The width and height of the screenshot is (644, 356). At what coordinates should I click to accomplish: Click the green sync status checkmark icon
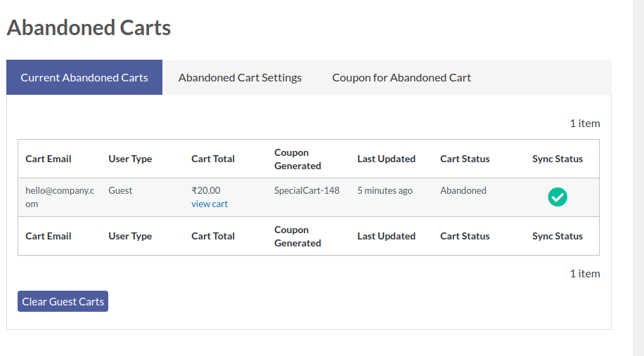click(558, 197)
